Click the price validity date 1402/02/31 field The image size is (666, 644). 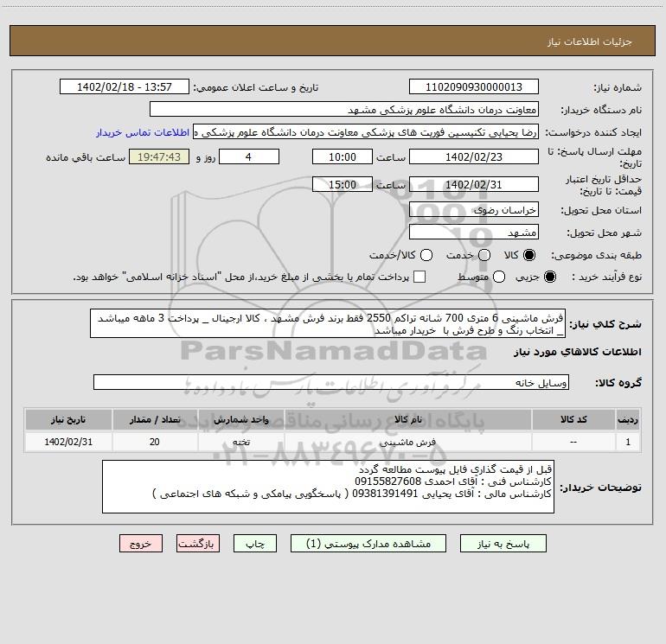[474, 185]
